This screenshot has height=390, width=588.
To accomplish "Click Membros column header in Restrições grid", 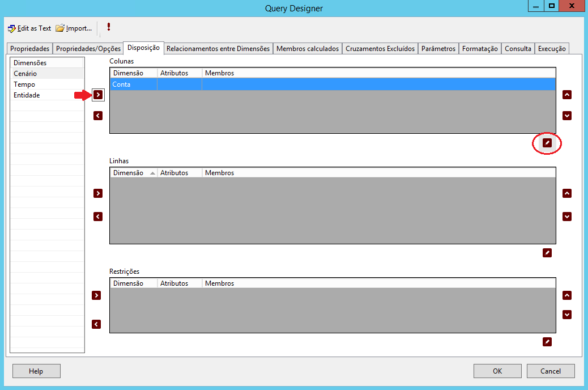I will [379, 283].
